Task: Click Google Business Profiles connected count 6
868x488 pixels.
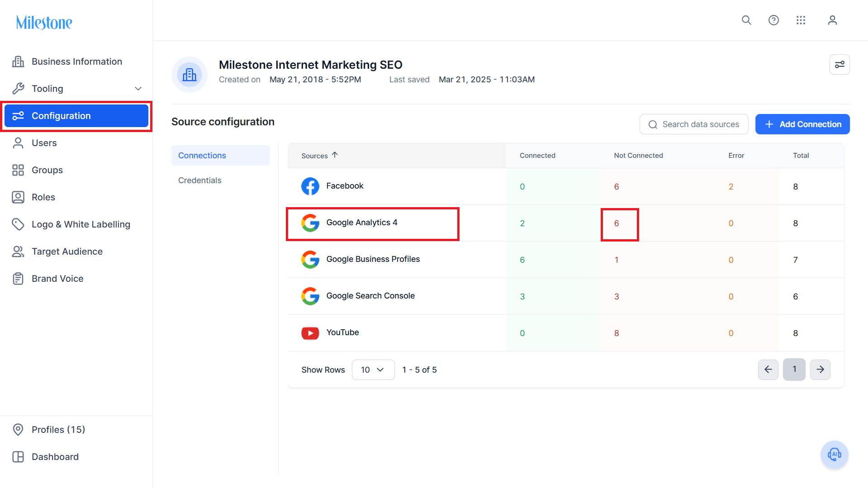Action: point(522,260)
